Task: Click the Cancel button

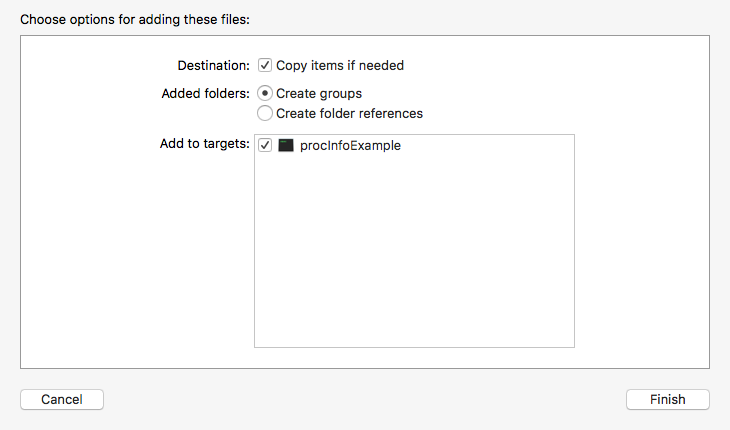Action: [x=62, y=399]
